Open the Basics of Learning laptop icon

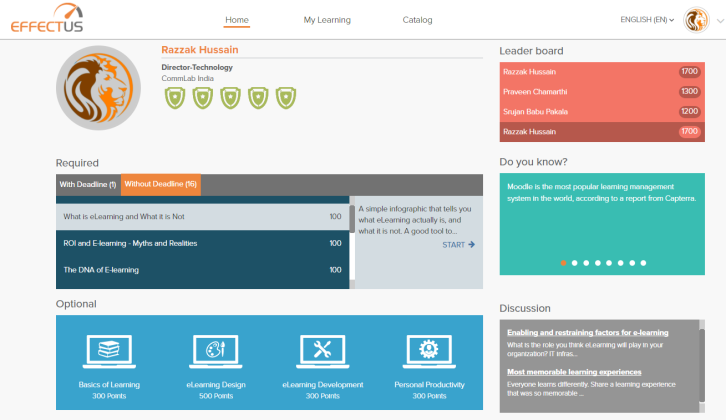109,351
